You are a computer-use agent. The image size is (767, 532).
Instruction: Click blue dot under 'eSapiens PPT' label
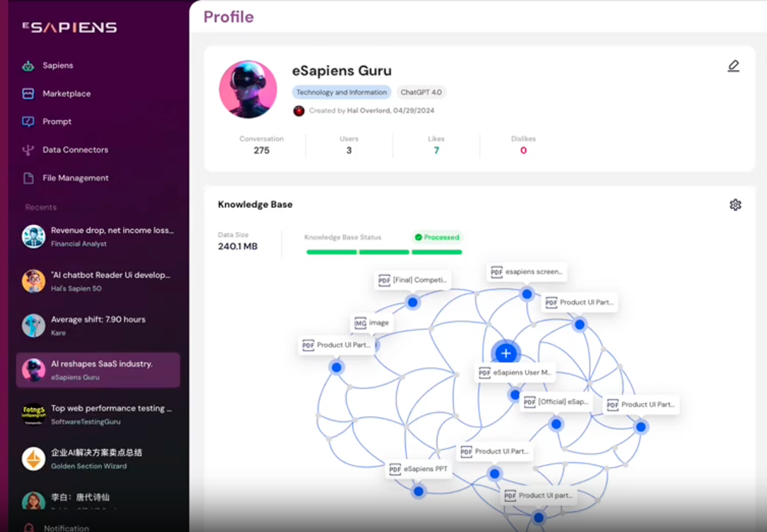[x=419, y=492]
